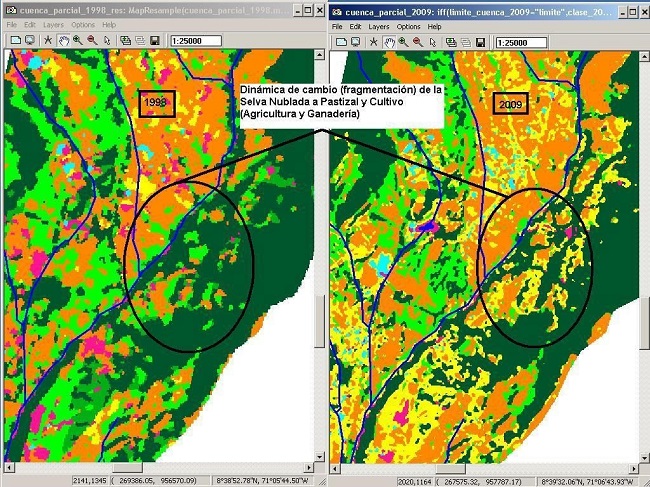Select the Pan hand tool in 2009 window
This screenshot has height=487, width=650.
point(388,41)
